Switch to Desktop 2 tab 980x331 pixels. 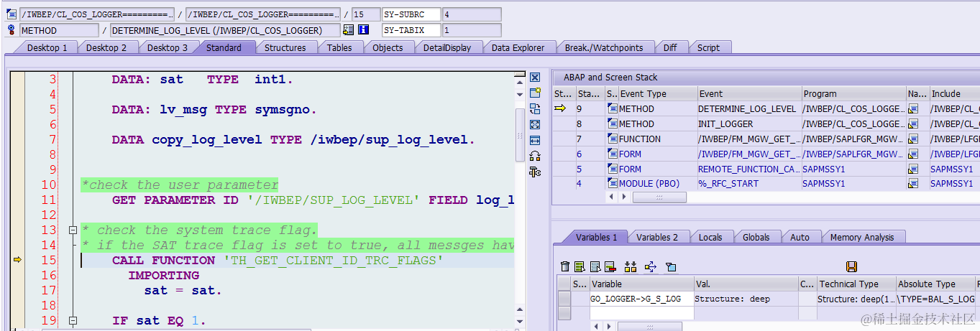[x=106, y=47]
